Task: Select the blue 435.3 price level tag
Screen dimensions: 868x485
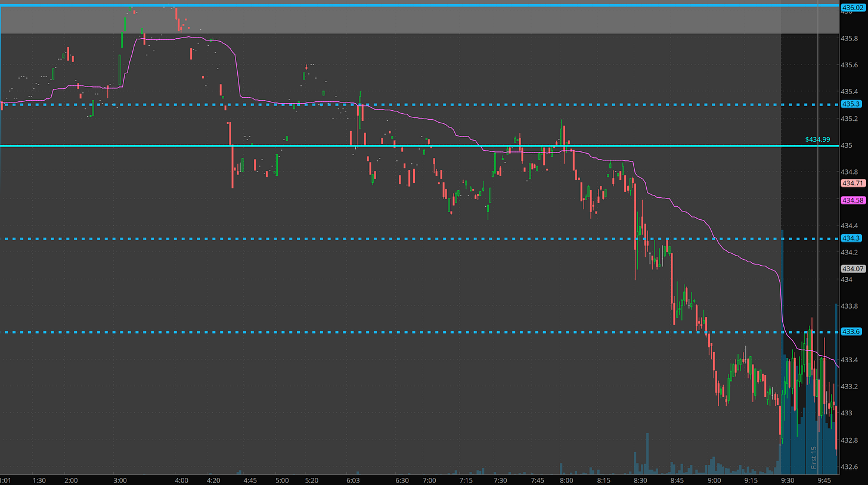Action: click(851, 104)
